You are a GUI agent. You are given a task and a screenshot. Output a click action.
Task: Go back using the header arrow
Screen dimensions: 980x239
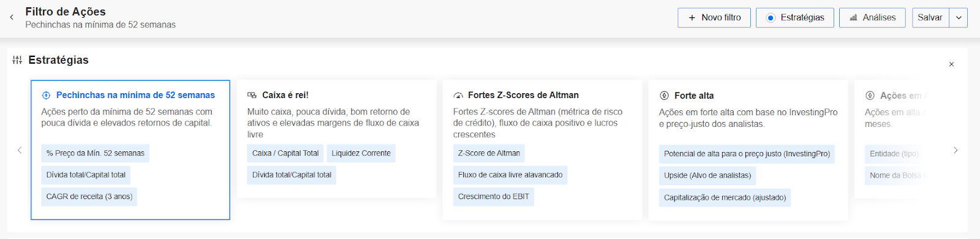[x=12, y=17]
